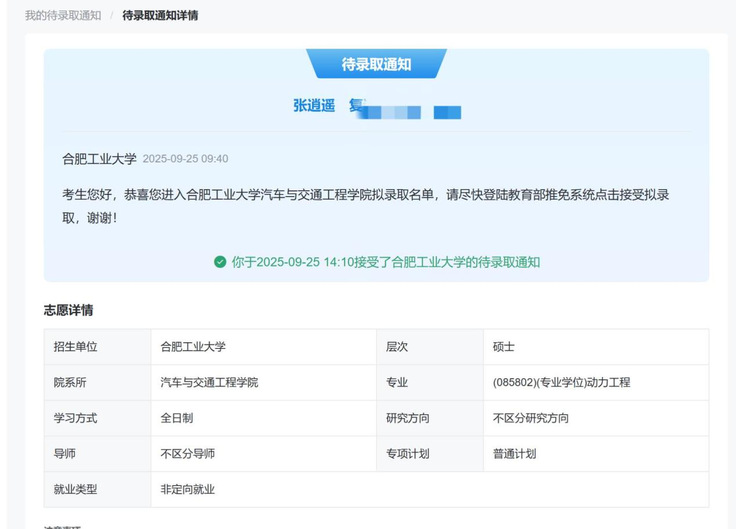
Task: Select the 招生单位 value 合肥工业大学 in the table
Action: 193,347
